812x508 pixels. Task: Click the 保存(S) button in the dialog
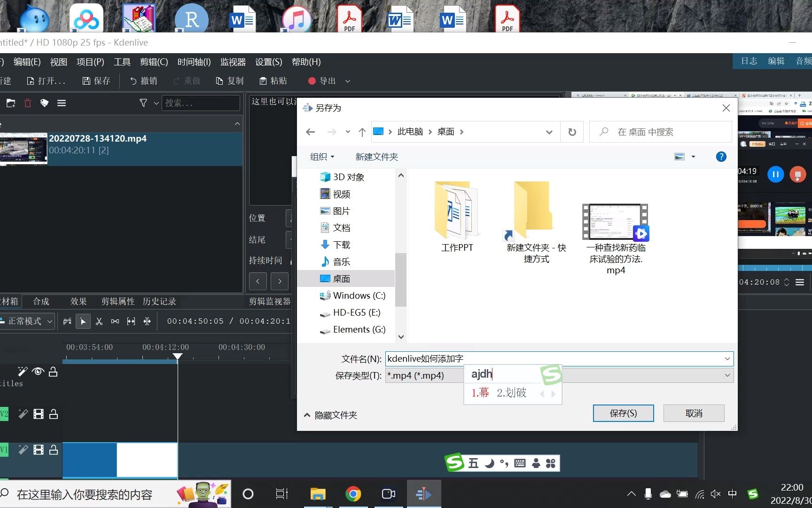[623, 413]
